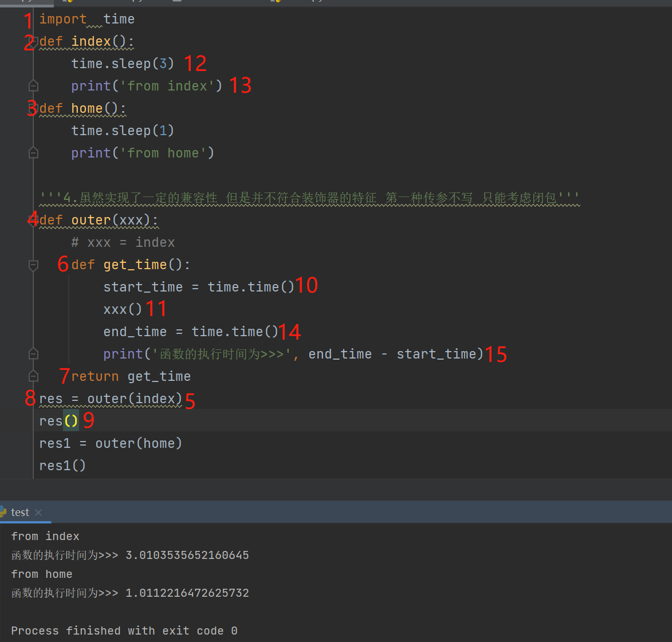Click the comment '# xxx = index'
The width and height of the screenshot is (672, 642).
click(x=123, y=243)
